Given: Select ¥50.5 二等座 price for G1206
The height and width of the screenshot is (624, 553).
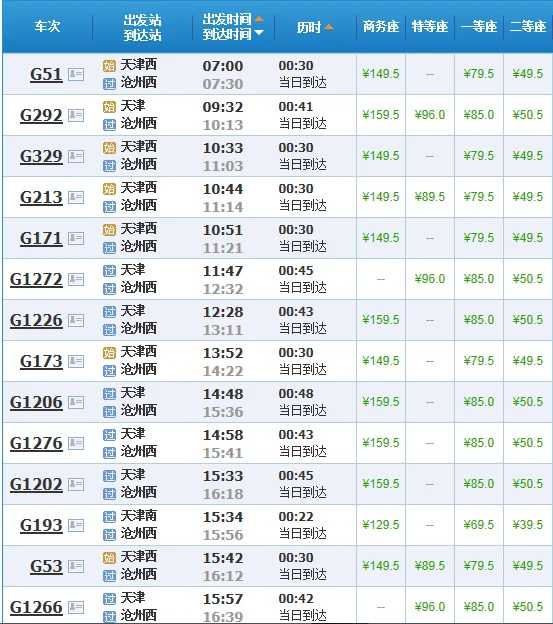Looking at the screenshot, I should click(x=528, y=402).
